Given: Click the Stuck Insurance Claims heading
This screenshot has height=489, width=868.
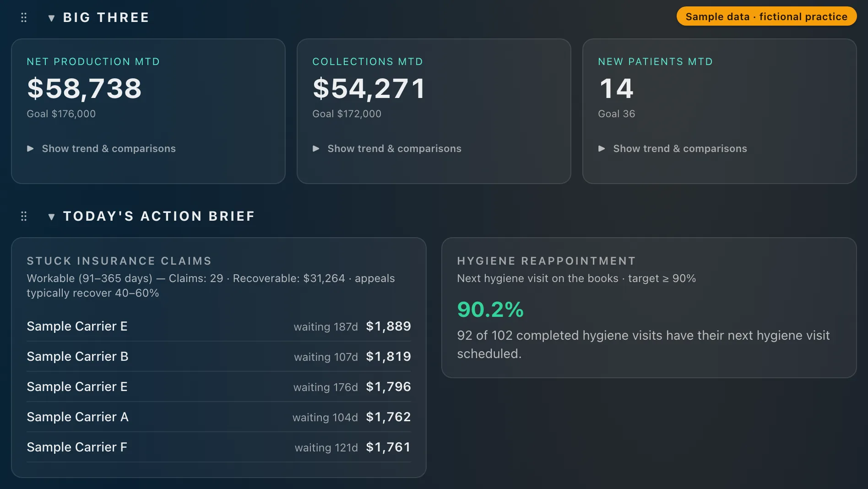Looking at the screenshot, I should (x=119, y=261).
